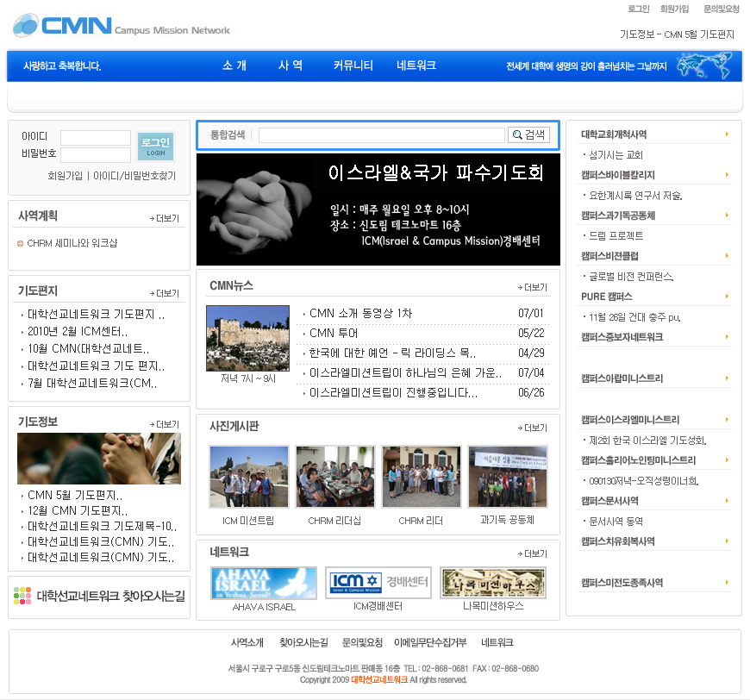Viewport: 750px width, 700px height.
Task: Open the 사역 menu in the navigation bar
Action: coord(291,66)
